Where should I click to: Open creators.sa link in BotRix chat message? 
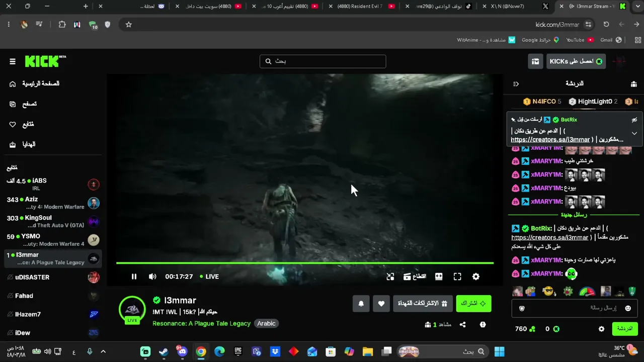coord(550,237)
